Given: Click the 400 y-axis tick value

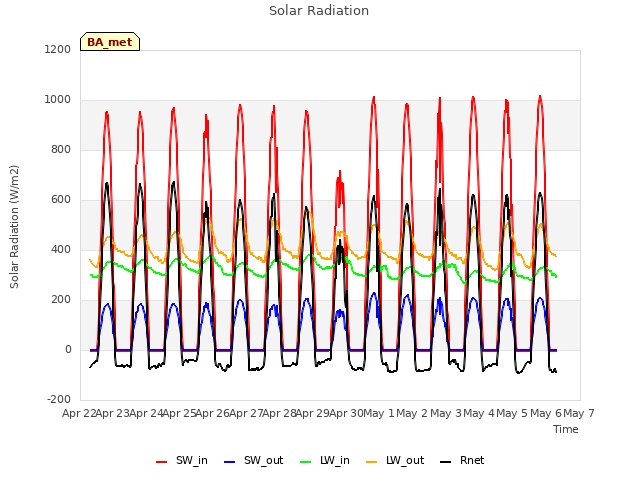Looking at the screenshot, I should pyautogui.click(x=61, y=249).
